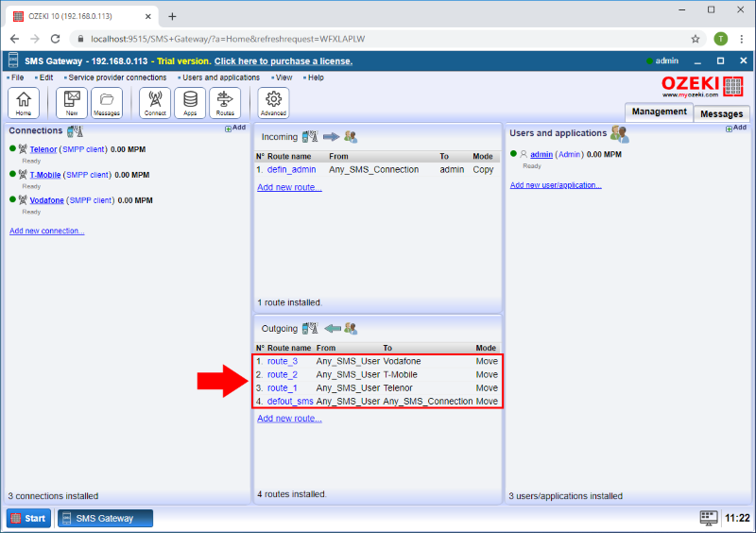
Task: Click Add new user/application link
Action: pyautogui.click(x=556, y=185)
